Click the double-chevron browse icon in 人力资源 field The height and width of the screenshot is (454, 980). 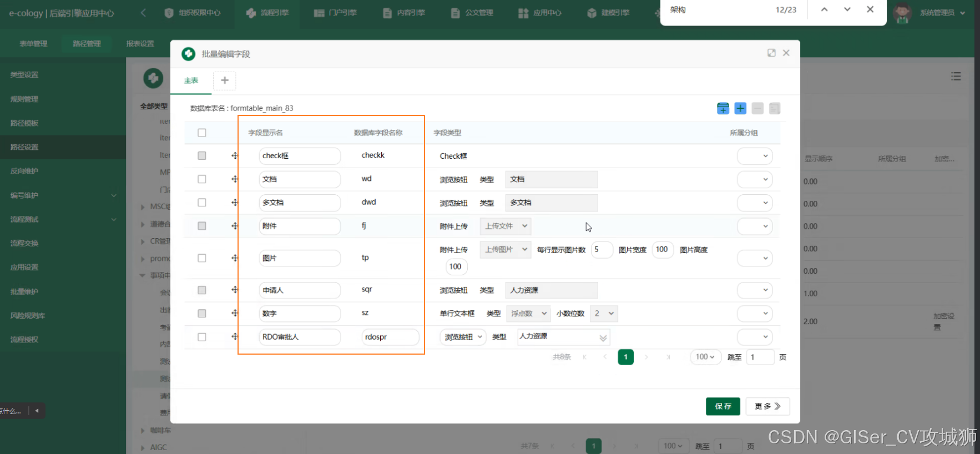pyautogui.click(x=603, y=337)
